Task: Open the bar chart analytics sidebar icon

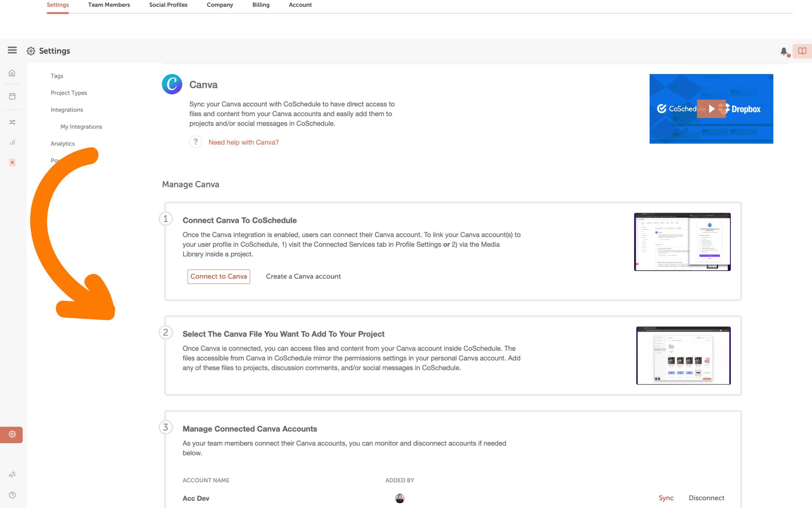Action: click(x=12, y=142)
